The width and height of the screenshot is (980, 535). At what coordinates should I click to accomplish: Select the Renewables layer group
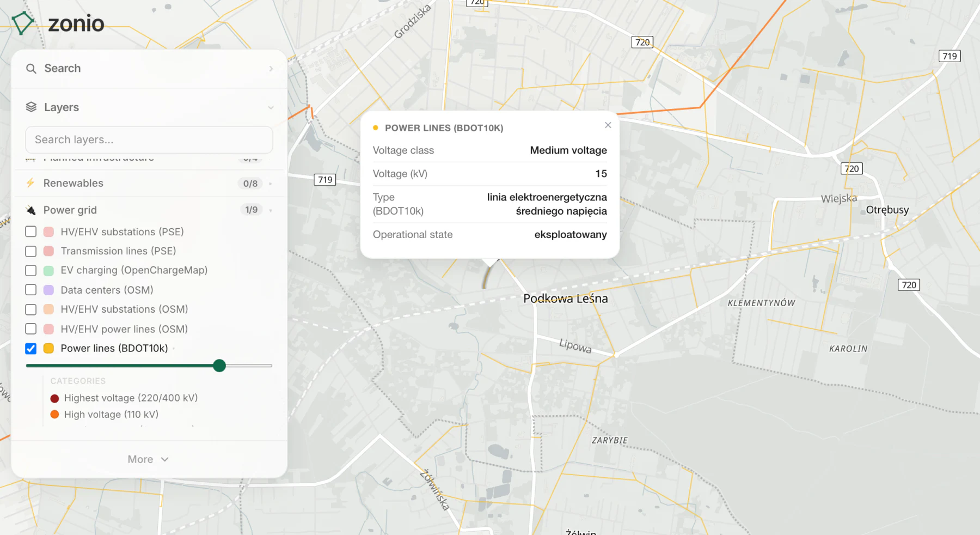[149, 184]
